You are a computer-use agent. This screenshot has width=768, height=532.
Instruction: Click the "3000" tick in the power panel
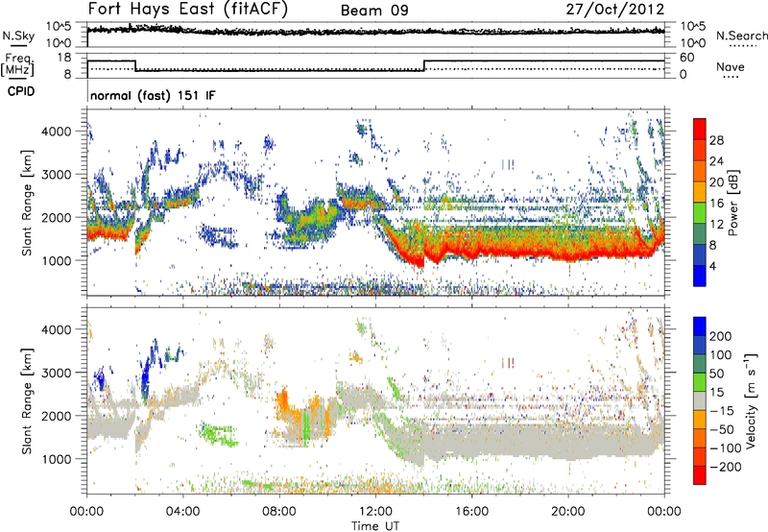(x=57, y=175)
